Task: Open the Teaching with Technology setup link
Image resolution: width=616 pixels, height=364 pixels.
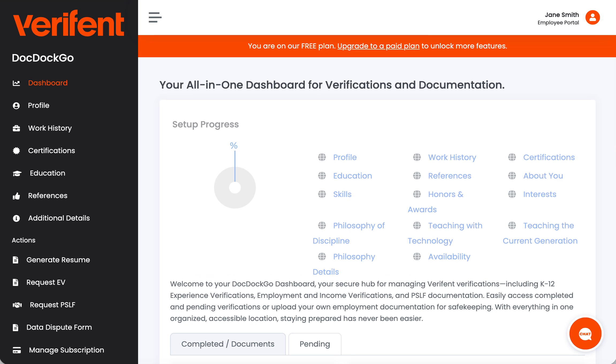Action: click(455, 226)
